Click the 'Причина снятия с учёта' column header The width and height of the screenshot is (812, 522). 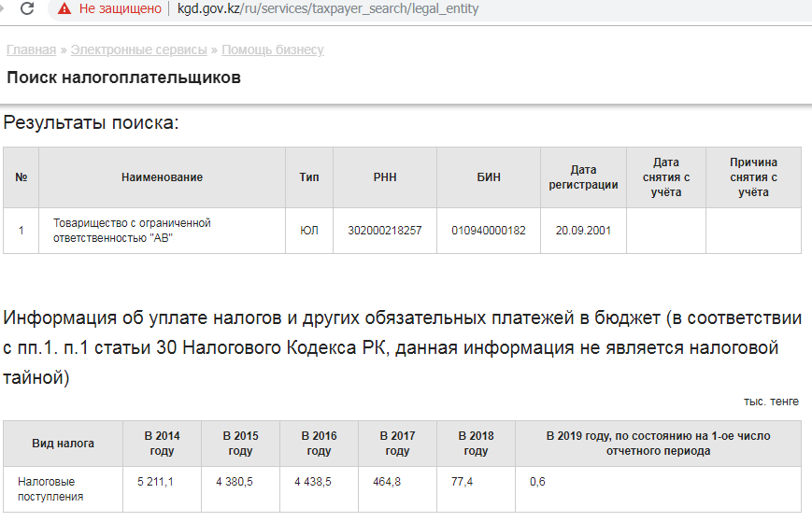(x=753, y=177)
